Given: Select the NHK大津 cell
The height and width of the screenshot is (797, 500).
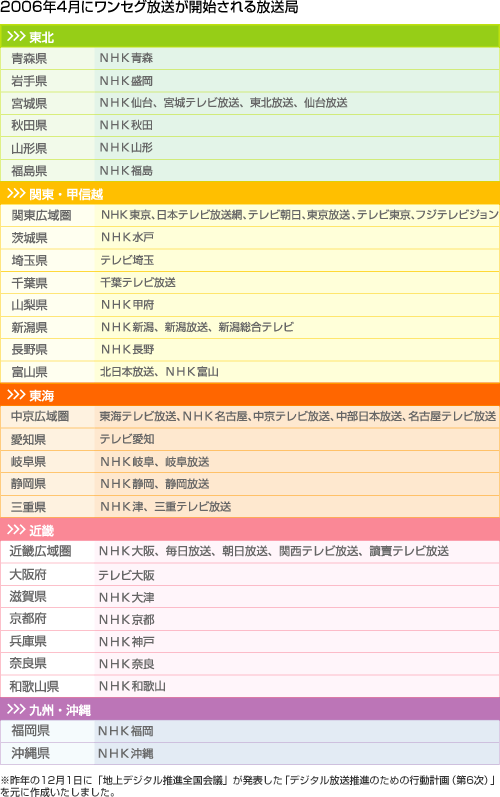Looking at the screenshot, I should pyautogui.click(x=297, y=597).
